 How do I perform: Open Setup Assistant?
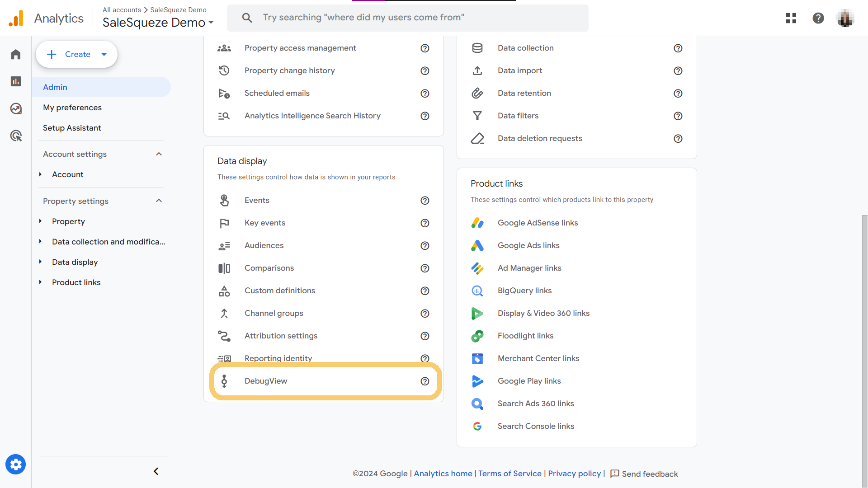[x=72, y=128]
